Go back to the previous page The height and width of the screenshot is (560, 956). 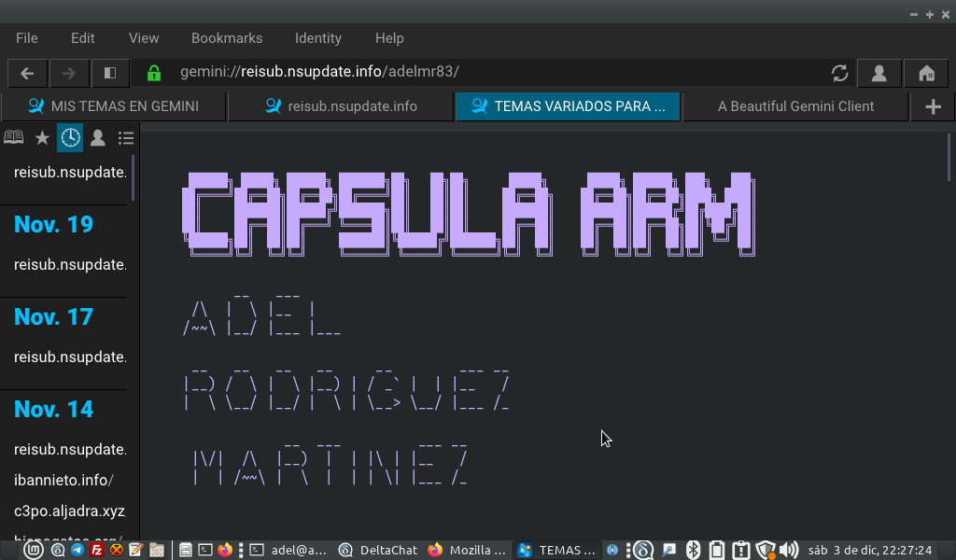click(27, 73)
